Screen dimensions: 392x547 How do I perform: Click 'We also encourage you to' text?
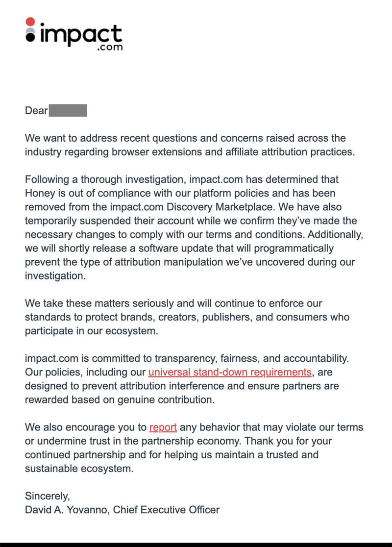[86, 427]
